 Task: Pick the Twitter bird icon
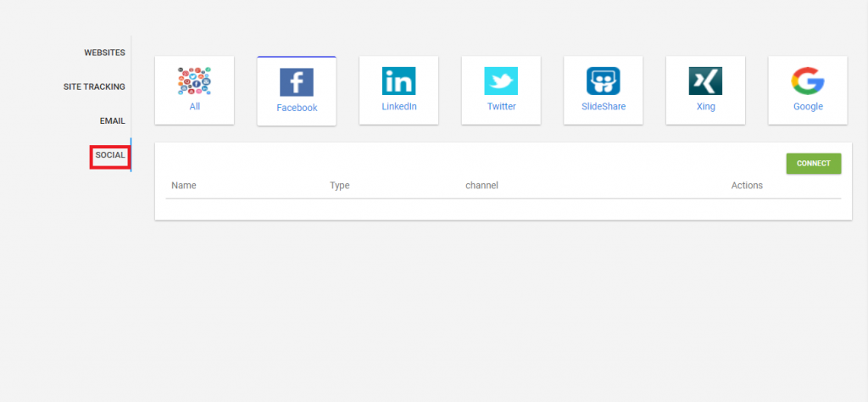click(501, 81)
